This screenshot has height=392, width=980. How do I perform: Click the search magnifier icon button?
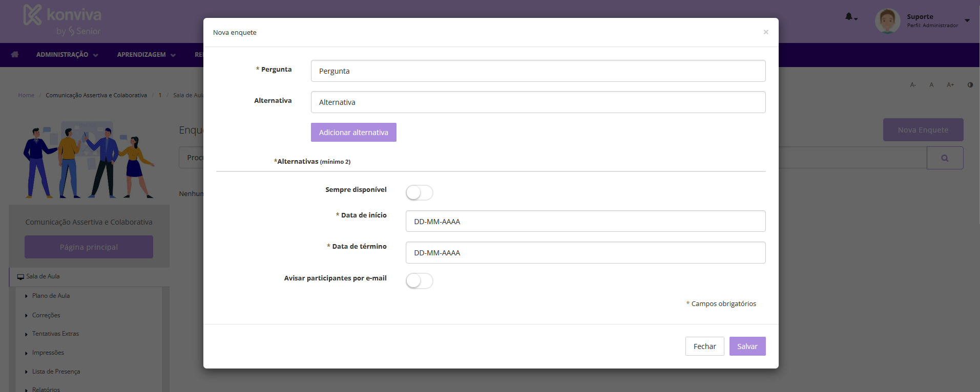click(x=945, y=158)
